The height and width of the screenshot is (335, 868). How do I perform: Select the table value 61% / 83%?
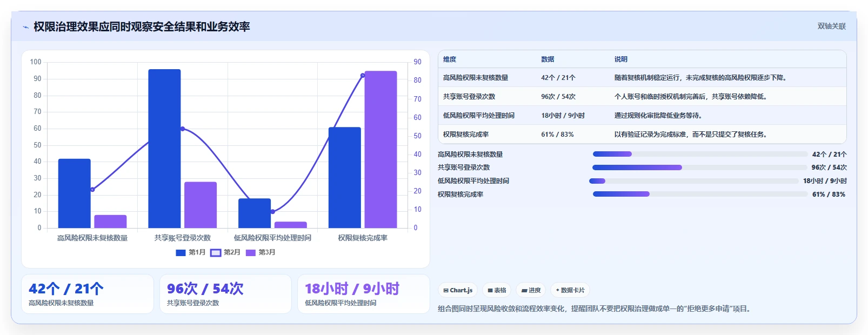(x=557, y=135)
